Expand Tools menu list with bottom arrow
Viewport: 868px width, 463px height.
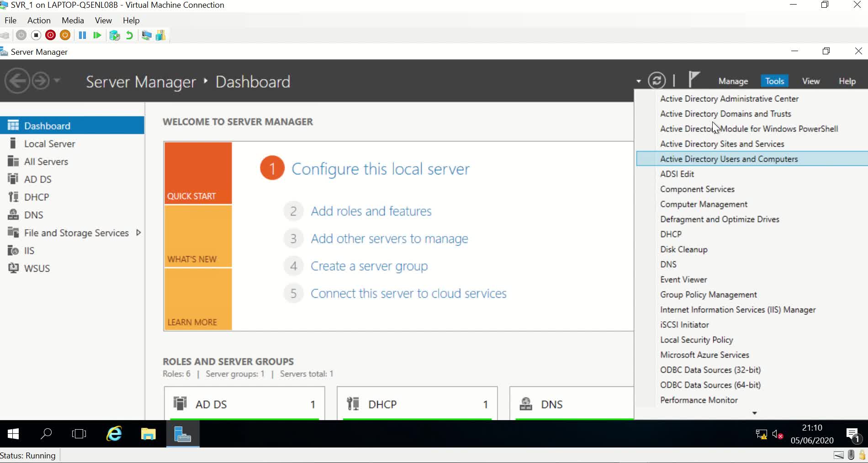pyautogui.click(x=754, y=413)
